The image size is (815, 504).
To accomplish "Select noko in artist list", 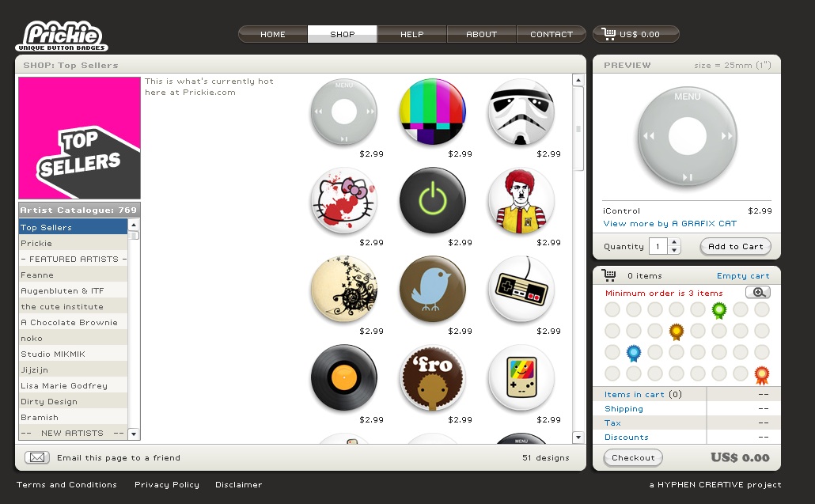I will [x=74, y=339].
